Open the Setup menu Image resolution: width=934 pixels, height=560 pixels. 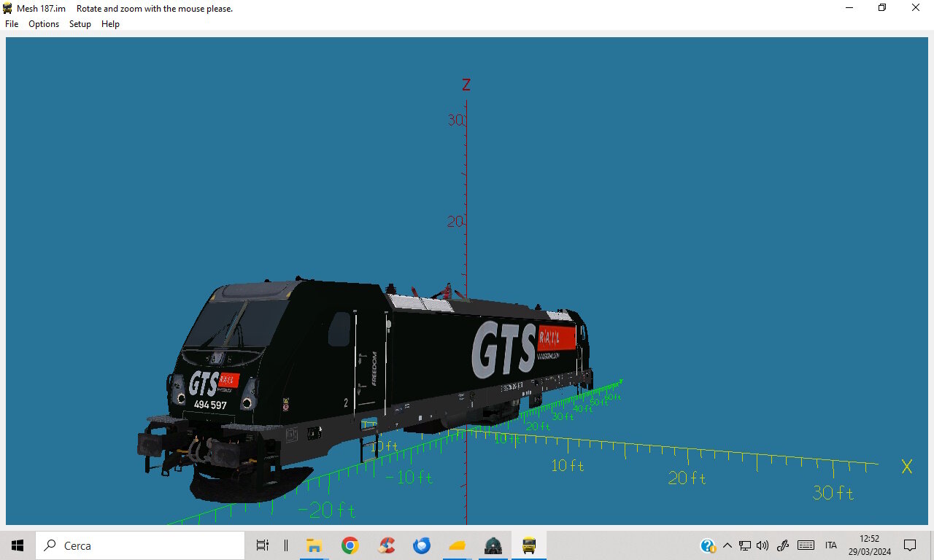click(80, 24)
